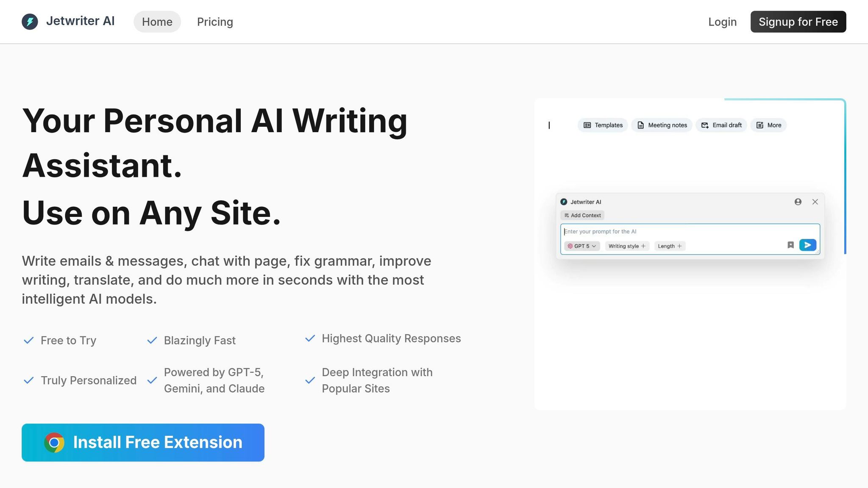This screenshot has width=868, height=488.
Task: Click the bookmark icon in the prompt box
Action: click(790, 245)
